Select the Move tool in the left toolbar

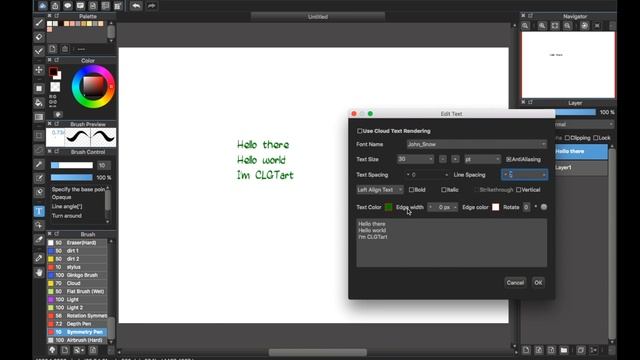tap(39, 70)
